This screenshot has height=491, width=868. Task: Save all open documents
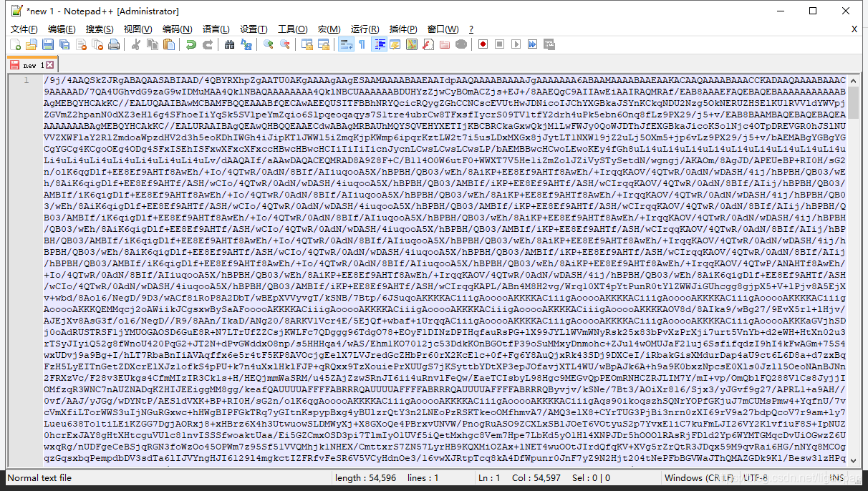[x=64, y=44]
